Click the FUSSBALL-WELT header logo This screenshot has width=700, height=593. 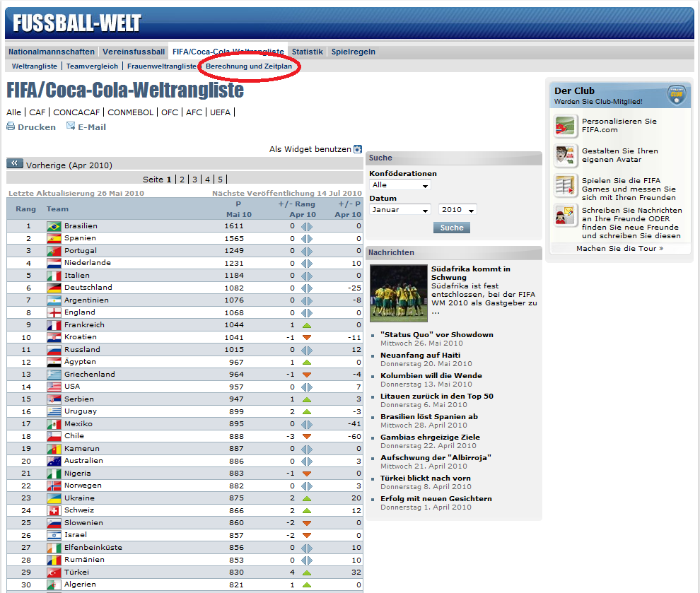77,23
